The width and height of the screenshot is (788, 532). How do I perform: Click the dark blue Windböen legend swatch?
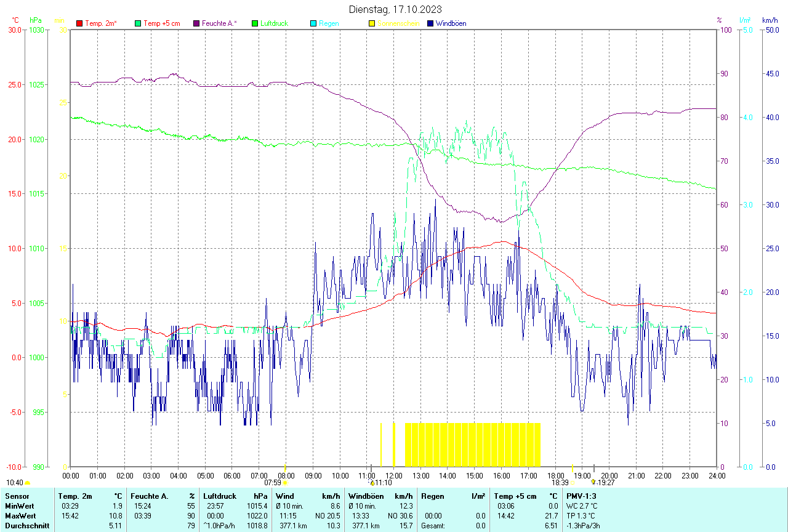point(430,23)
